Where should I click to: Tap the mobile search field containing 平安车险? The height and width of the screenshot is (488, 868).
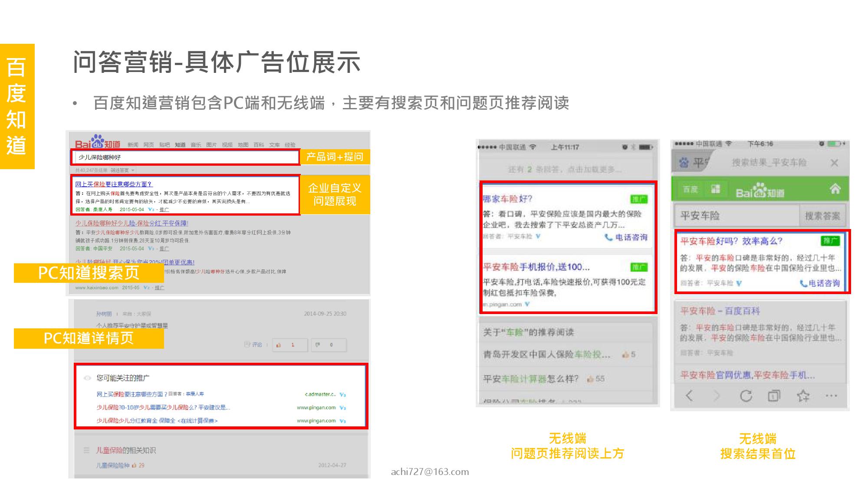(737, 216)
